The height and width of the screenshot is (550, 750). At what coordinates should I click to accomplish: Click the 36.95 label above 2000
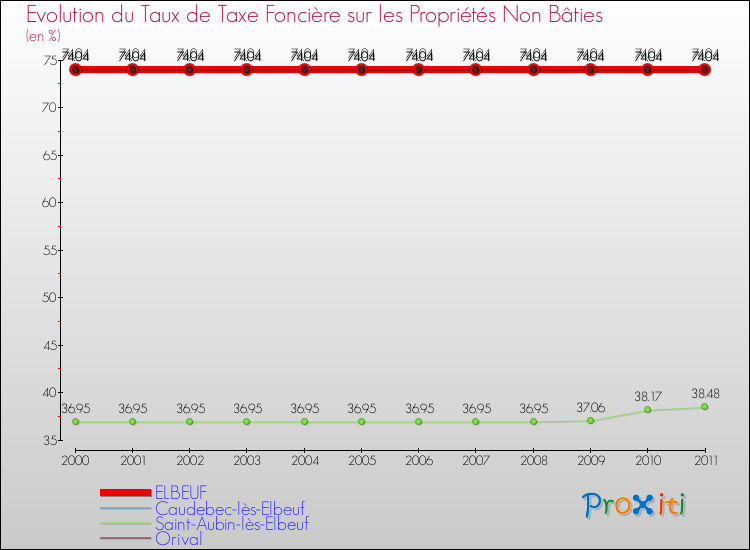tap(76, 409)
